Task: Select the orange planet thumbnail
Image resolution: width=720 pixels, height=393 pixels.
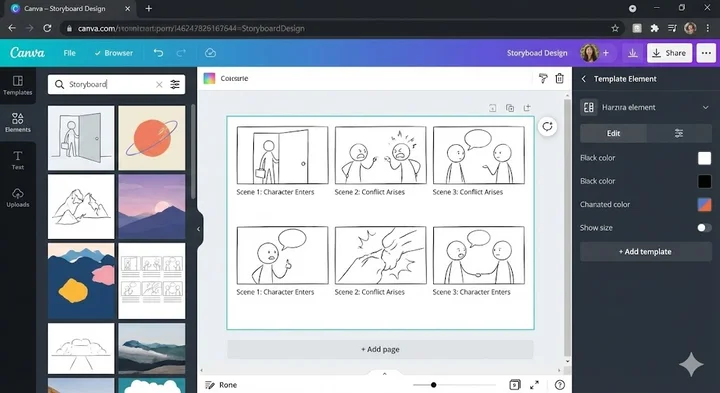Action: point(152,138)
